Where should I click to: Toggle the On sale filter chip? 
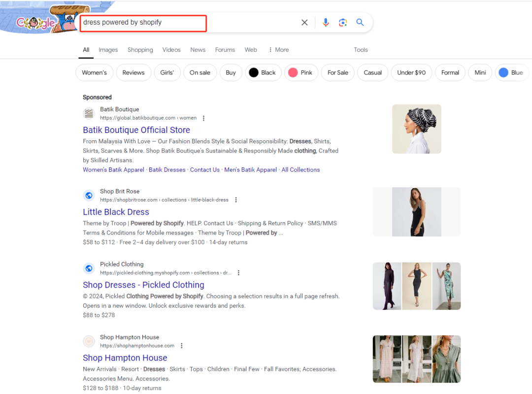coord(200,72)
